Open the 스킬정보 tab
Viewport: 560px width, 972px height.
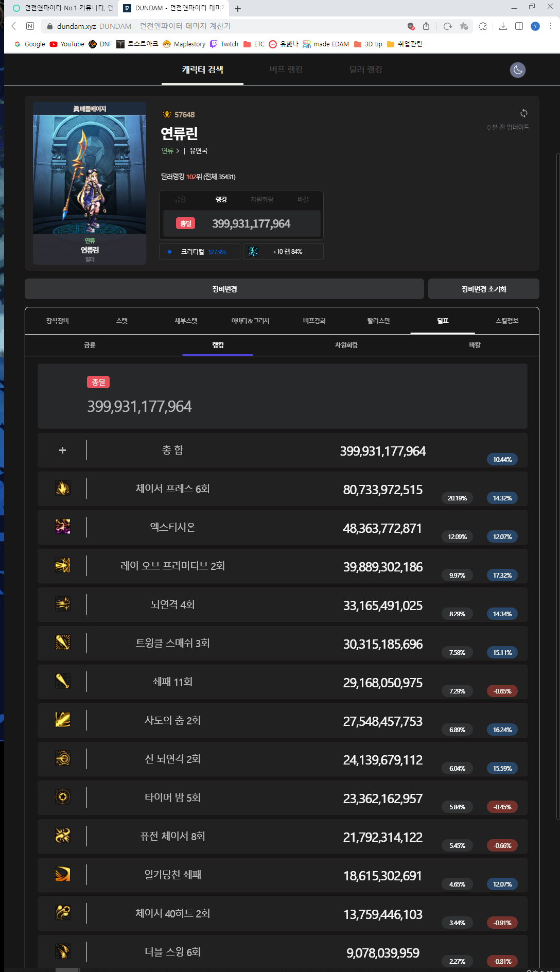[x=507, y=321]
